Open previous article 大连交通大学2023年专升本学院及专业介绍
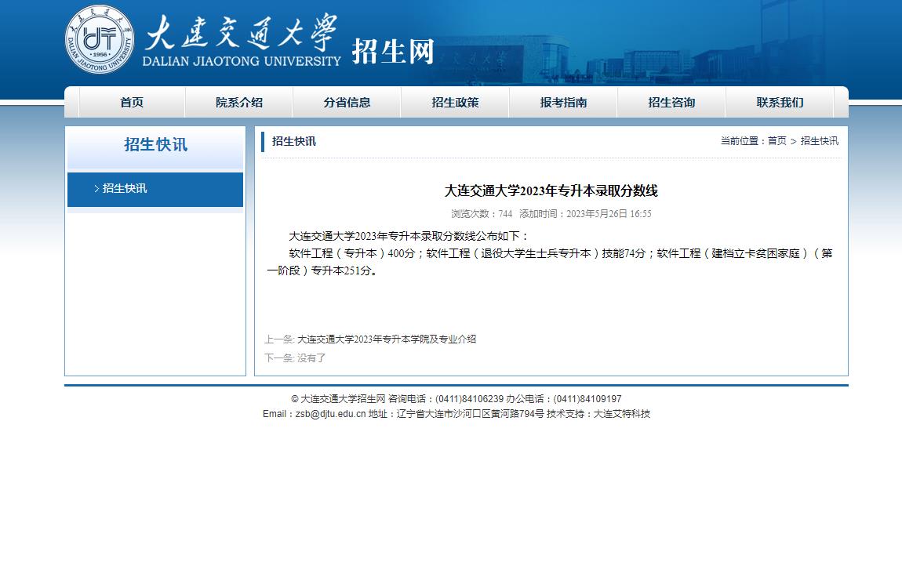 [387, 339]
